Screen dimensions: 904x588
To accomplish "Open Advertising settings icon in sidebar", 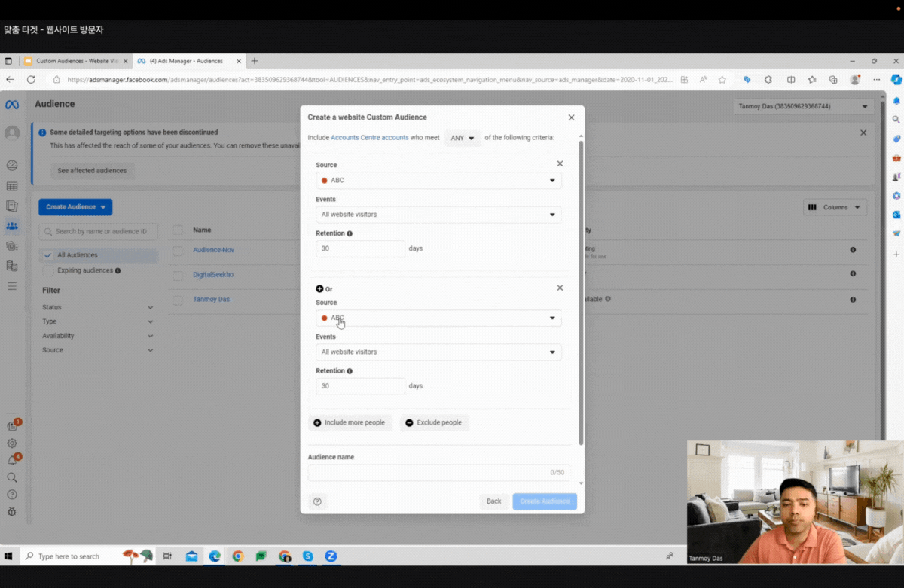I will 12,246.
